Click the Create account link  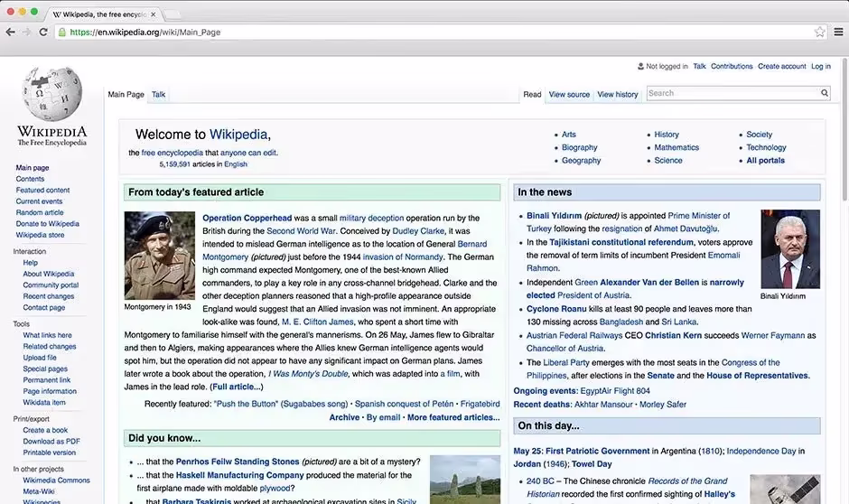coord(781,66)
